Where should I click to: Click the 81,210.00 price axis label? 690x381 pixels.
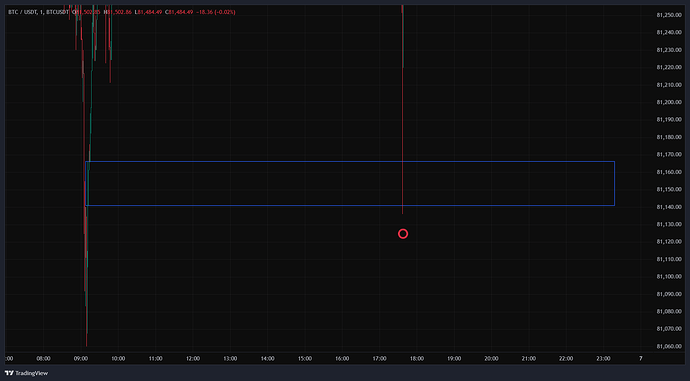pyautogui.click(x=669, y=85)
